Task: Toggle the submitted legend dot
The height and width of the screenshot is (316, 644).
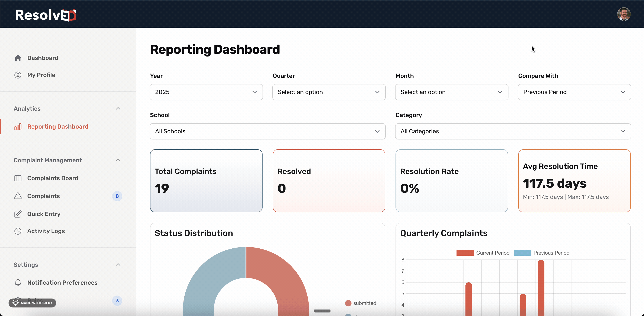Action: [x=348, y=303]
